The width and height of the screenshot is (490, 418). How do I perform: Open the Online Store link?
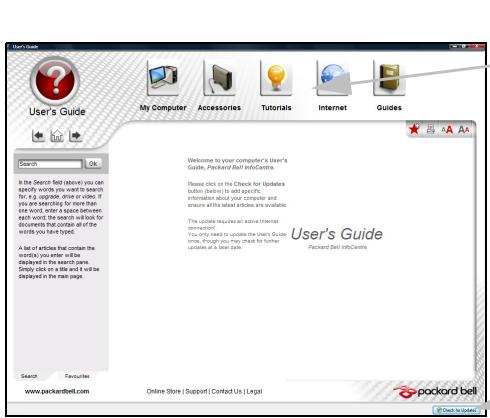coord(164,391)
